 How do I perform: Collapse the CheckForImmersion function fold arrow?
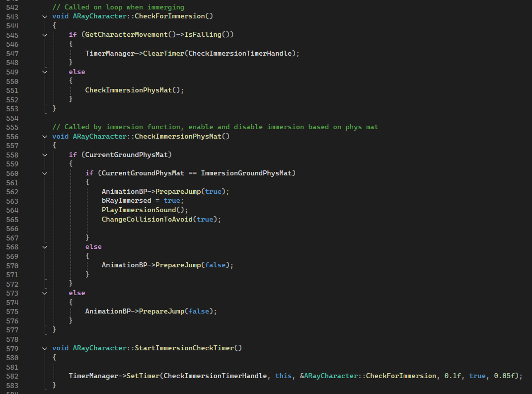[x=45, y=16]
